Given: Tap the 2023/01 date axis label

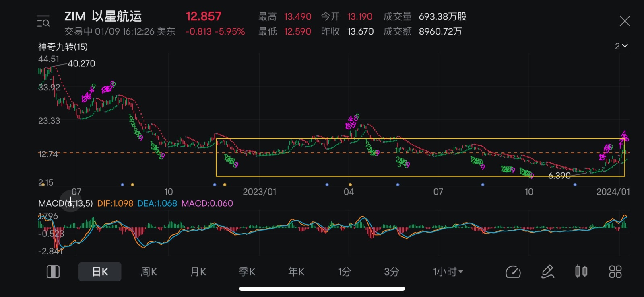Looking at the screenshot, I should pyautogui.click(x=260, y=192).
